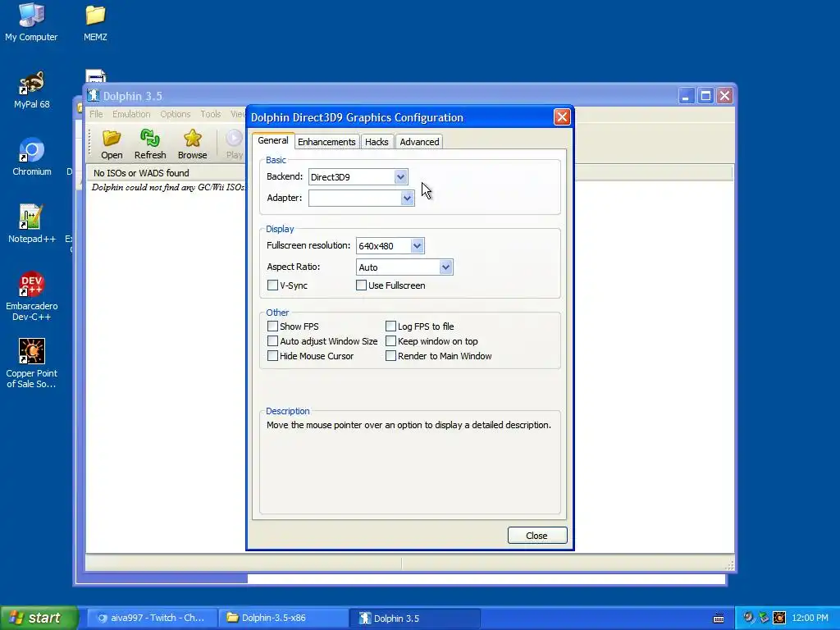Viewport: 840px width, 630px height.
Task: Switch to the General tab
Action: pos(272,140)
